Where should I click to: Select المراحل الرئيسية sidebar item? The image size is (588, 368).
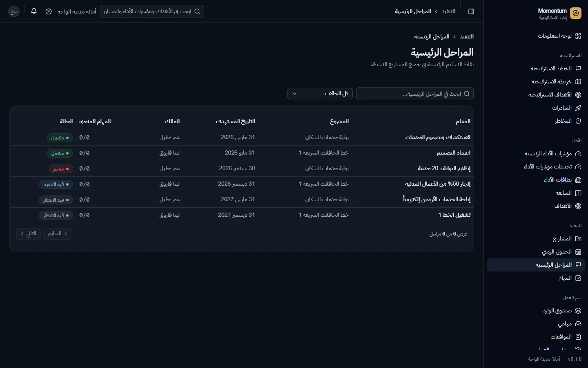(536, 265)
